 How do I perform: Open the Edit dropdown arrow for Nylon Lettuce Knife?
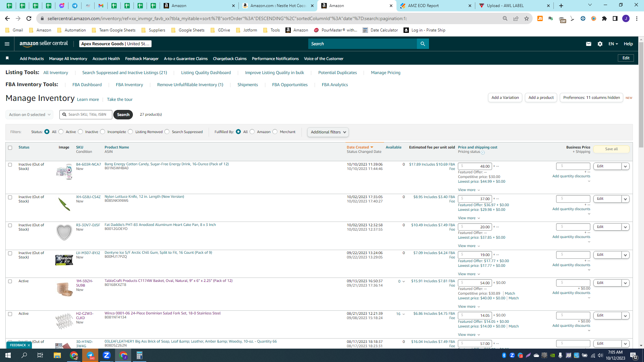tap(625, 199)
